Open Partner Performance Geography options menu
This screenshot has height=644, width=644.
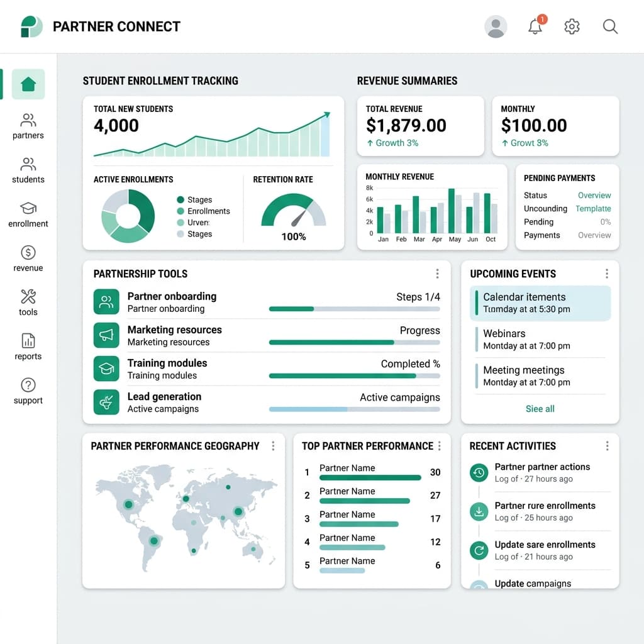(x=273, y=446)
